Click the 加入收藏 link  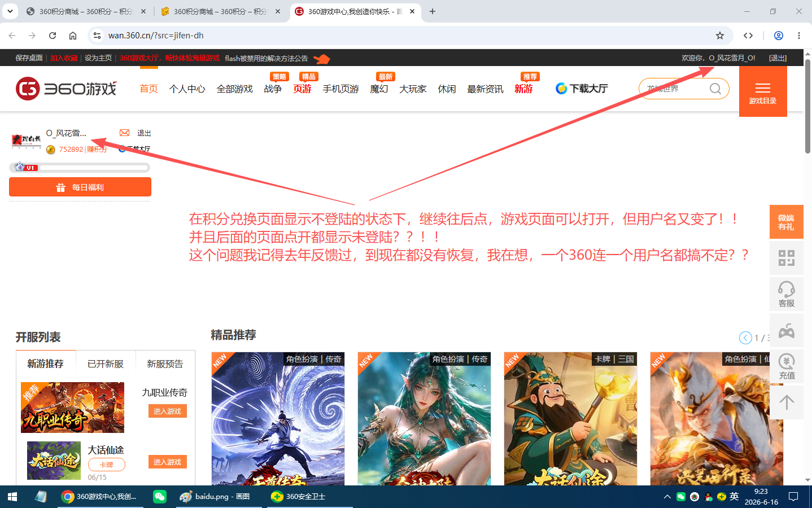(x=64, y=58)
